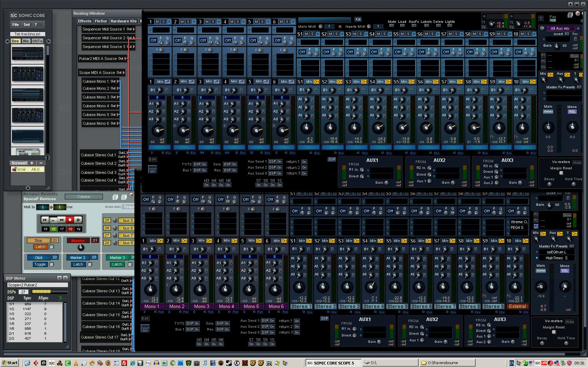This screenshot has width=588, height=368.
Task: Click the Colors indicator in mixer header
Action: 438,26
